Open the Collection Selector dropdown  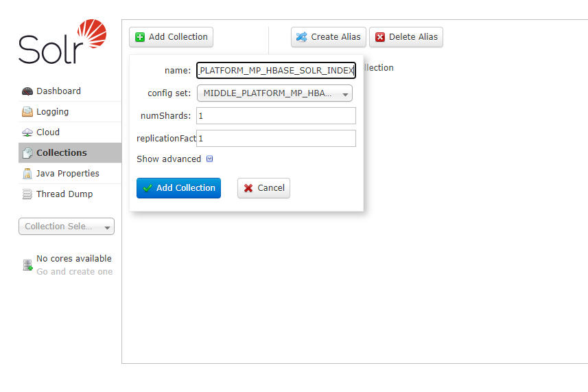click(x=67, y=227)
